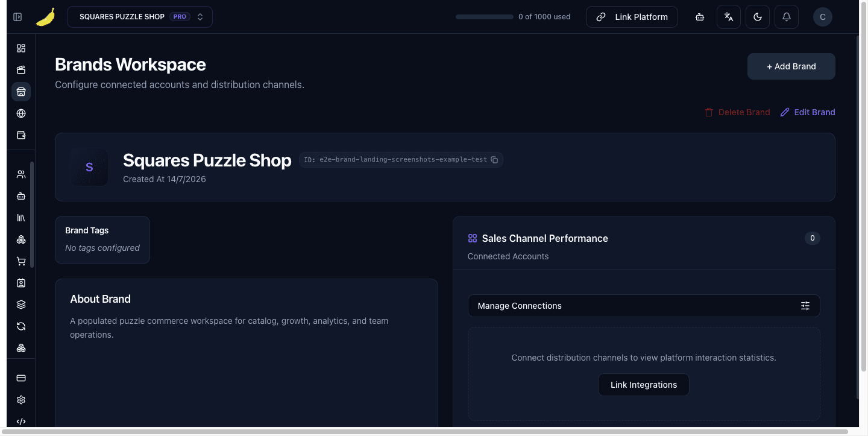Toggle dark mode with moon icon

758,17
